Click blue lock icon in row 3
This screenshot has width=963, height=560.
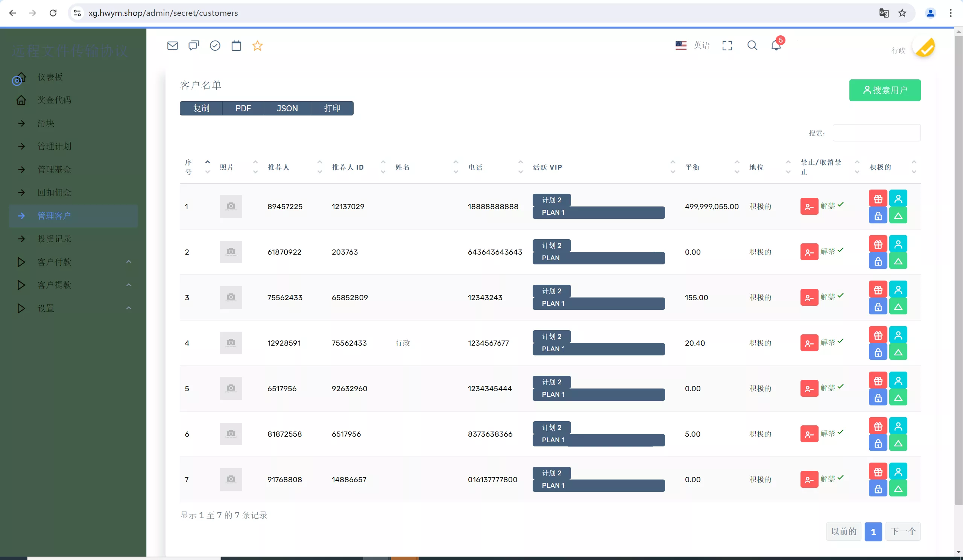[878, 307]
